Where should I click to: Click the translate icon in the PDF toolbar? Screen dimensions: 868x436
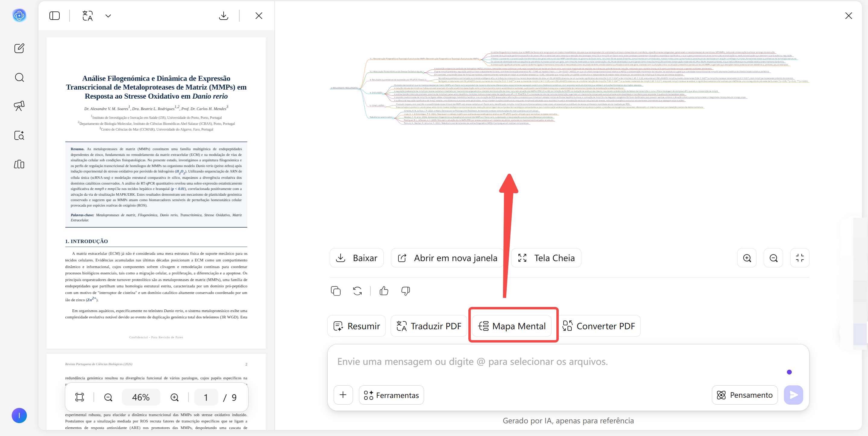88,15
